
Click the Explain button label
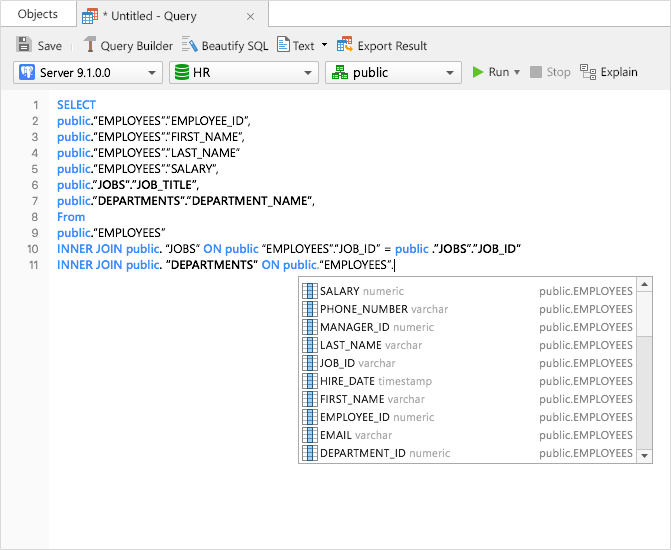pos(619,72)
